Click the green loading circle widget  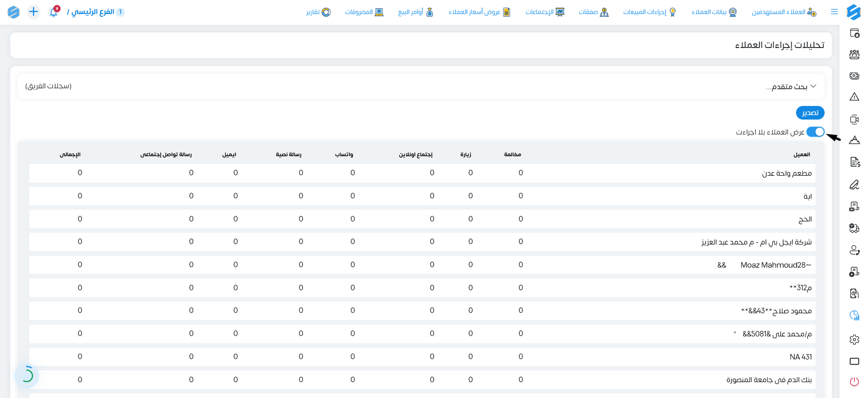coord(27,375)
